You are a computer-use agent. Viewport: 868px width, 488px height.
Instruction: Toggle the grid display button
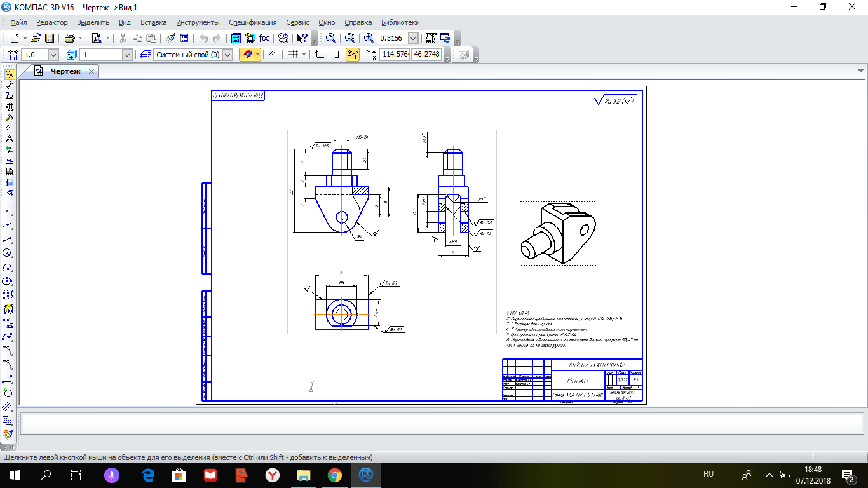coord(293,55)
